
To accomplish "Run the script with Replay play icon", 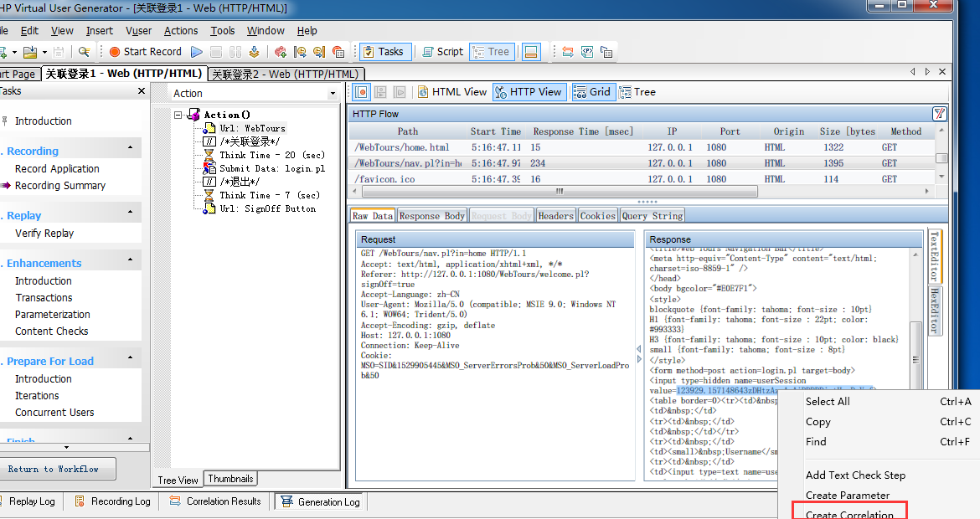I will click(x=196, y=52).
